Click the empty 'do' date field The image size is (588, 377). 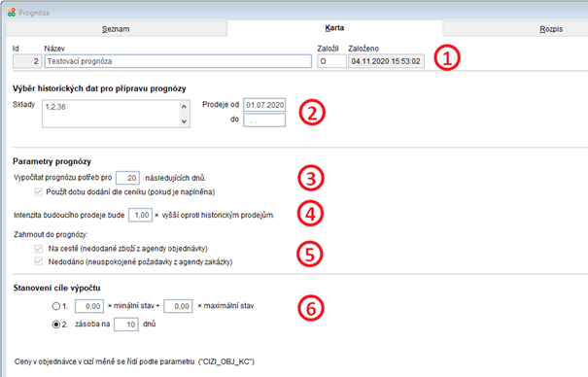[x=264, y=120]
